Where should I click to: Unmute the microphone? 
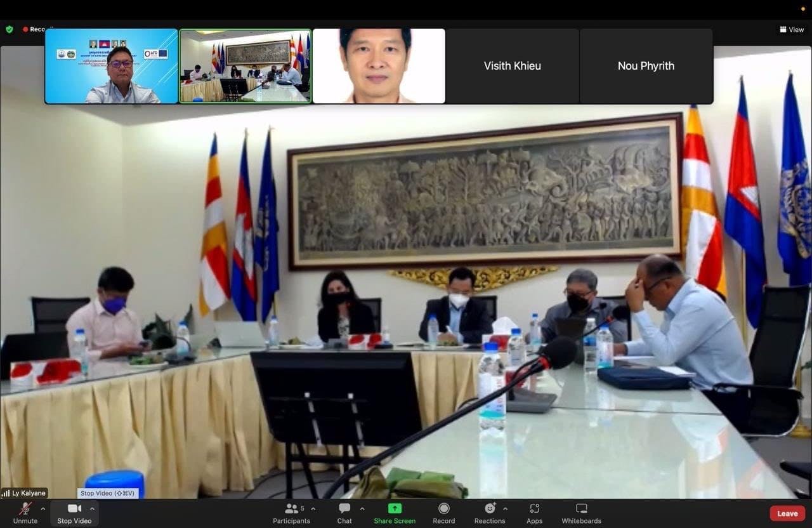click(x=25, y=513)
